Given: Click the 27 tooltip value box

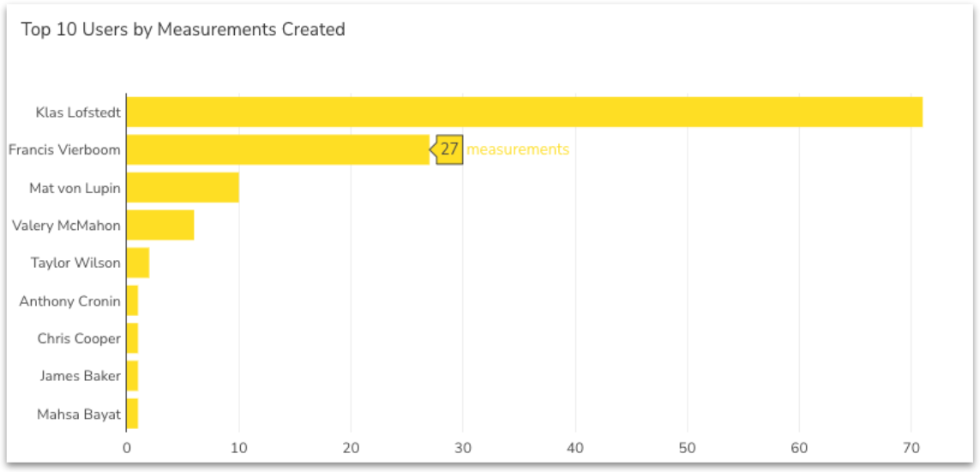Looking at the screenshot, I should [450, 149].
